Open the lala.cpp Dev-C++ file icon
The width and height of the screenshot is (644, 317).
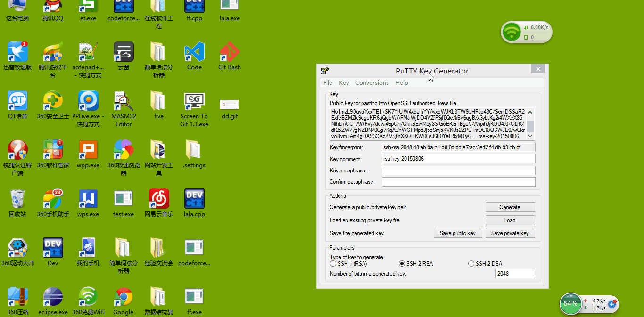pos(194,199)
